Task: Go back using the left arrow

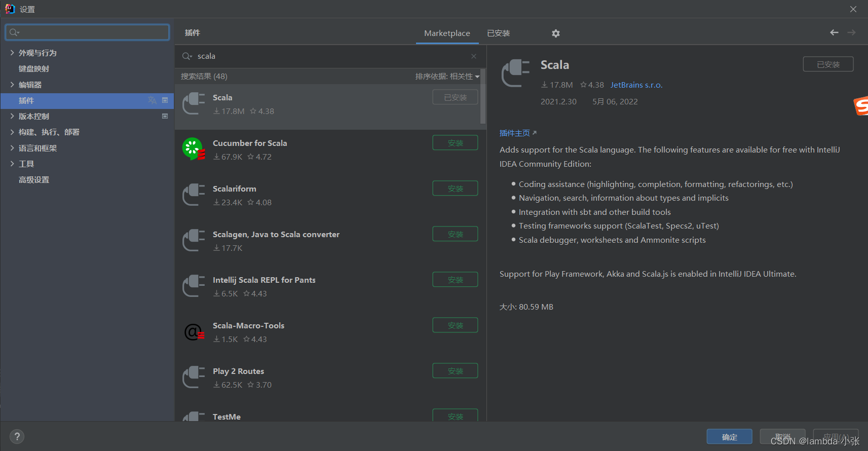Action: (834, 32)
